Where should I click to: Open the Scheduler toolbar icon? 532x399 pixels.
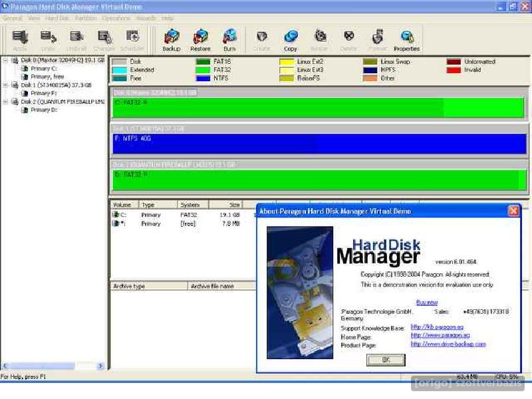tap(132, 37)
